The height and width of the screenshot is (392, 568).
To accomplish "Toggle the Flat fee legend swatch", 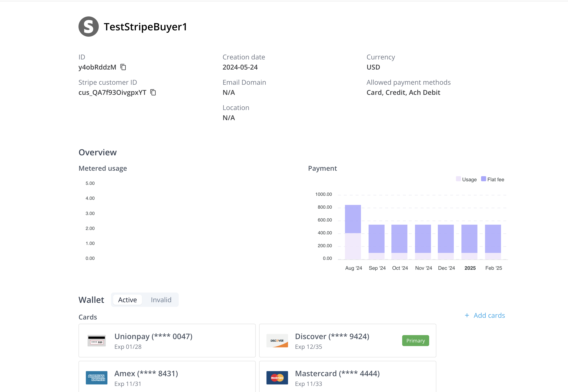I will pyautogui.click(x=483, y=179).
